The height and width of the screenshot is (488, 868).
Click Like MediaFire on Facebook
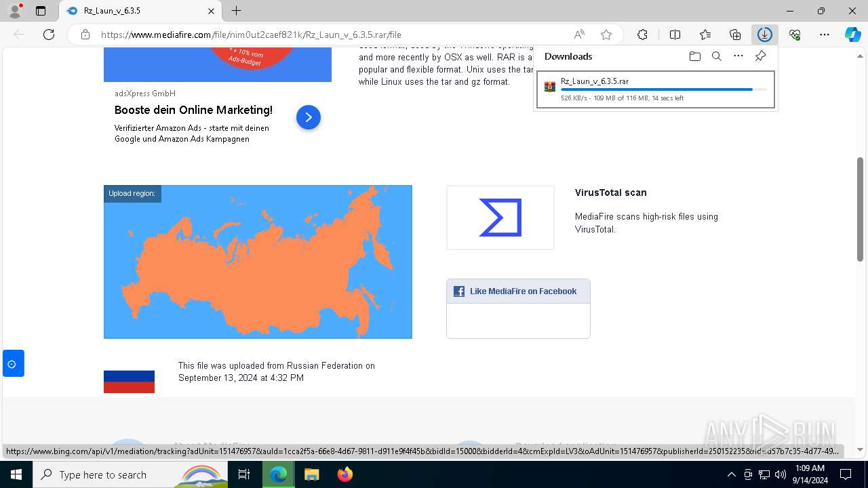(x=518, y=291)
